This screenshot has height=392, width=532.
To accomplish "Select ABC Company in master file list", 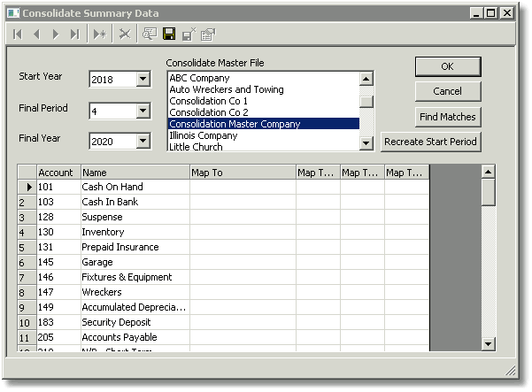I will coord(264,78).
